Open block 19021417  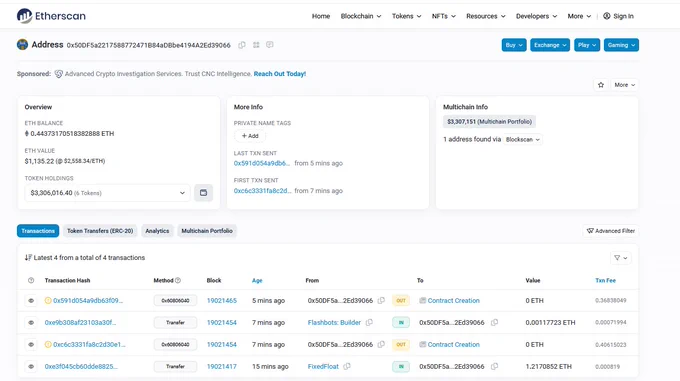click(222, 366)
